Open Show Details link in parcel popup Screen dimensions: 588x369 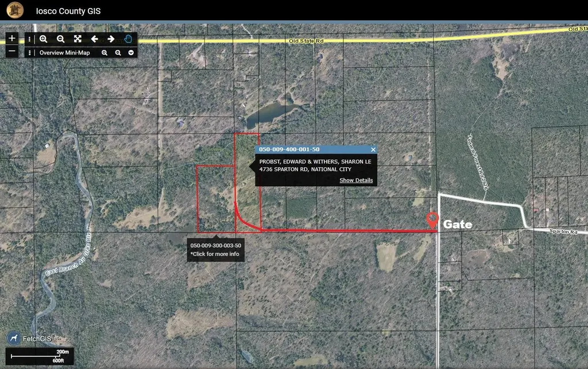[x=356, y=180]
